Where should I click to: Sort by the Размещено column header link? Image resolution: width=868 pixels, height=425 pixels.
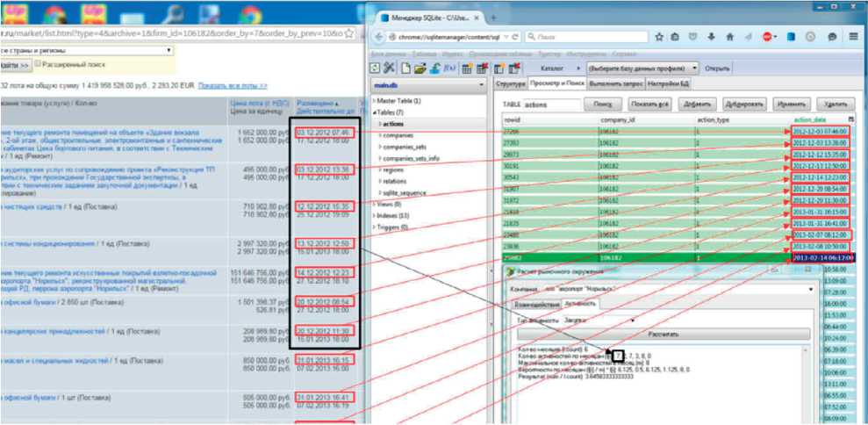coord(316,103)
